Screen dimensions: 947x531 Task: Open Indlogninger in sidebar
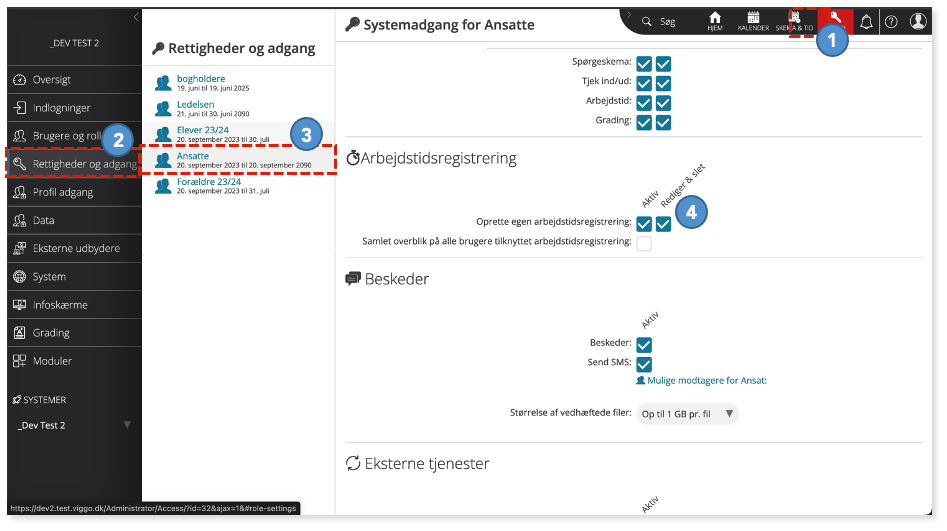74,108
